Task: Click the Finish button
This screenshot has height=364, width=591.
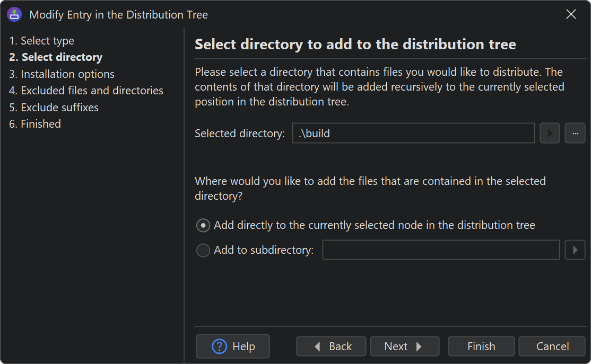Action: pos(481,347)
